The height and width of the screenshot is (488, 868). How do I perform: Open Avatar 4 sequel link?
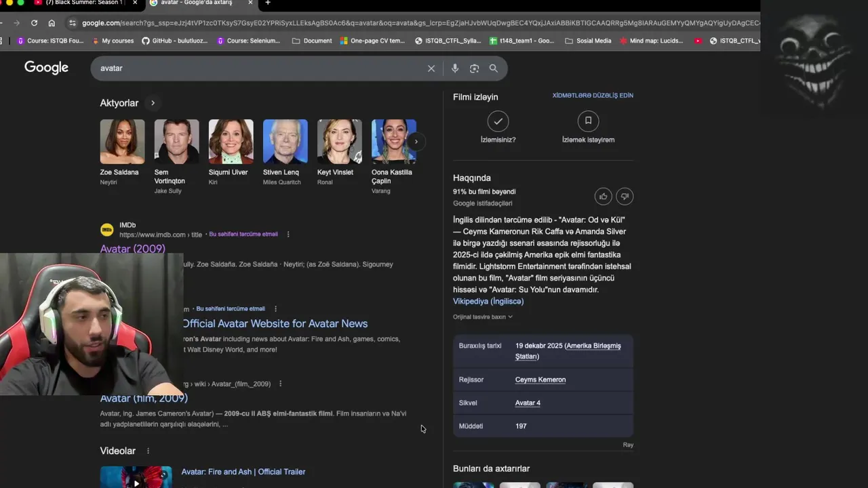(x=528, y=403)
